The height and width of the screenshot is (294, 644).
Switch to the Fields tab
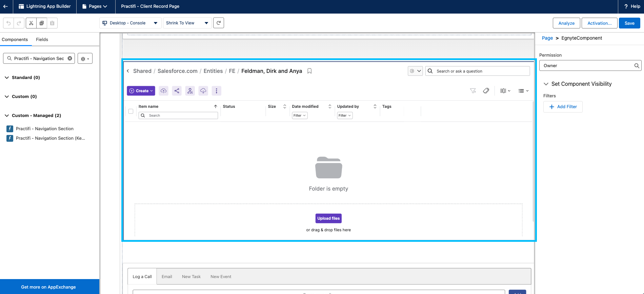coord(42,40)
